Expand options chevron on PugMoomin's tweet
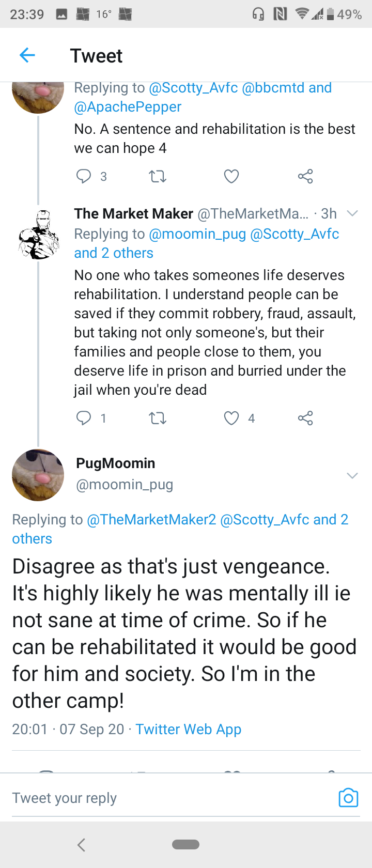372x868 pixels. tap(352, 475)
